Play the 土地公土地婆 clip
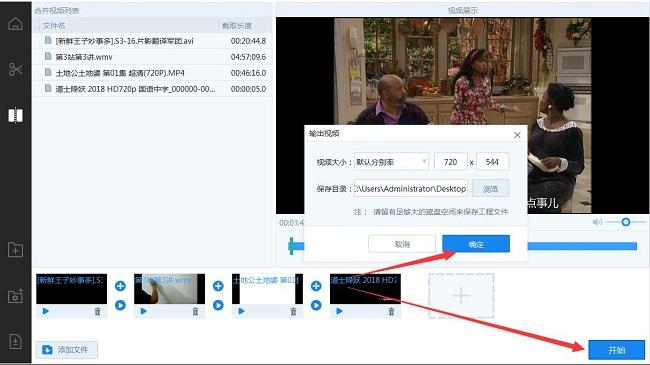 tap(241, 311)
